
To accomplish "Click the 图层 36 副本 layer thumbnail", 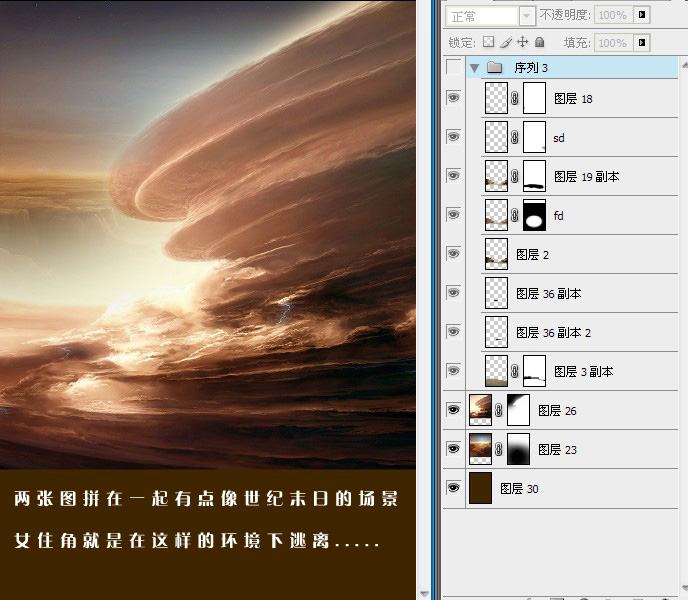I will [x=496, y=293].
